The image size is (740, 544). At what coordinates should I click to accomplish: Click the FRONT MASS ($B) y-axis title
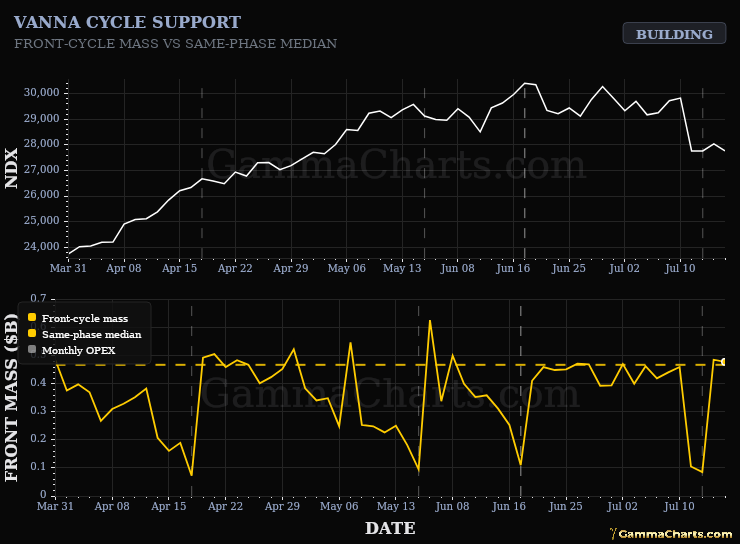tap(11, 397)
